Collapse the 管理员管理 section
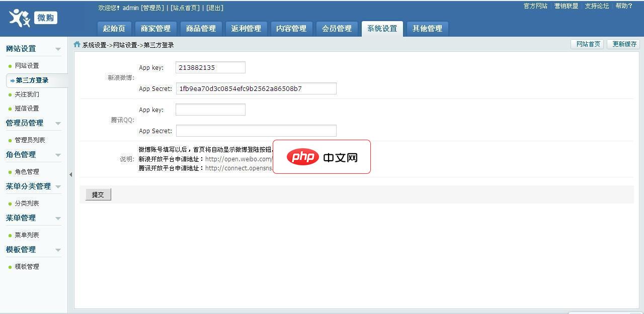 coord(57,123)
